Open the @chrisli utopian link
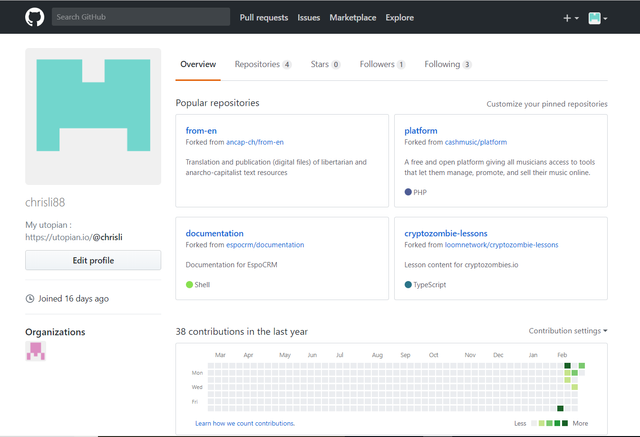640x437 pixels. click(x=107, y=237)
